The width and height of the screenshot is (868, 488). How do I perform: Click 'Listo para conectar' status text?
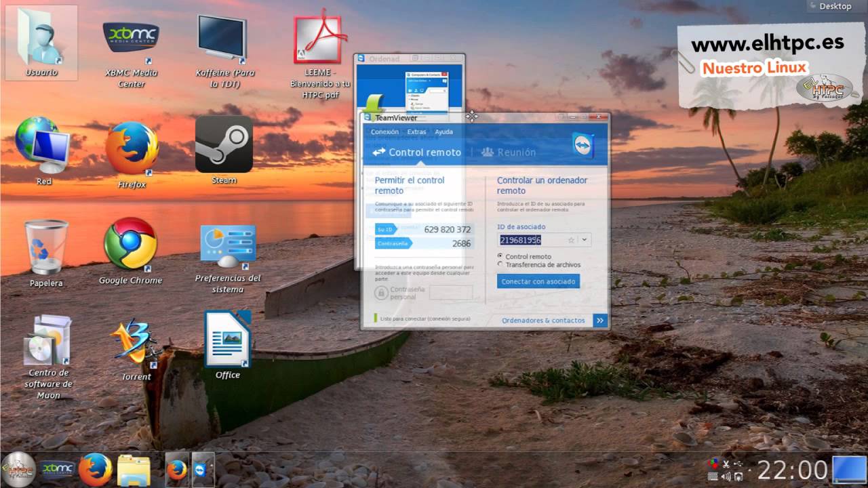425,318
